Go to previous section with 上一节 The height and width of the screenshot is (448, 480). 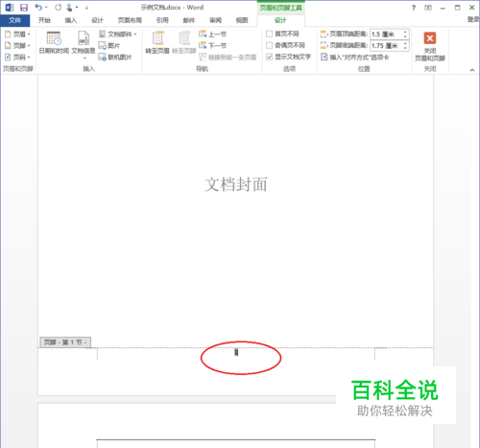[x=212, y=34]
